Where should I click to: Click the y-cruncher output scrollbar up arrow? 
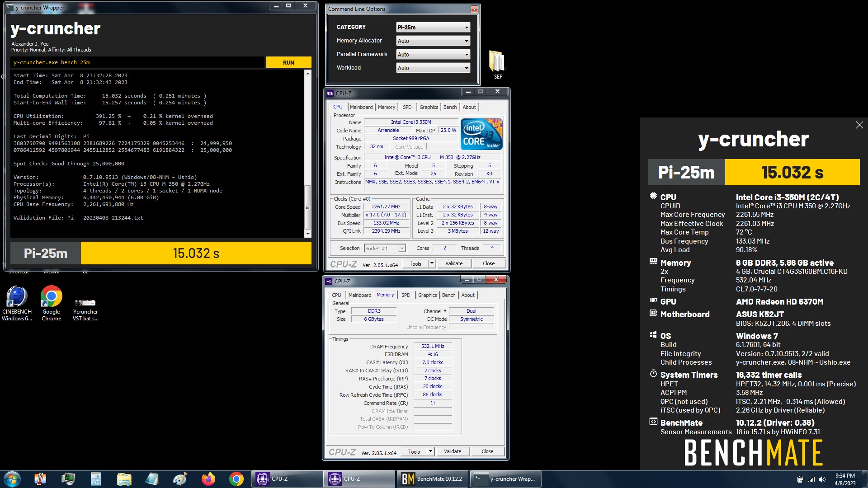click(x=308, y=73)
